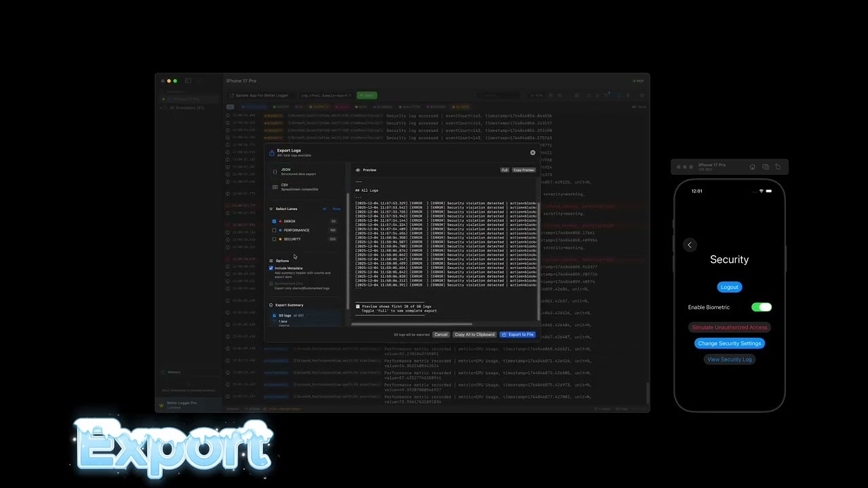Click None to deselect all lanes
This screenshot has width=868, height=488.
click(336, 209)
